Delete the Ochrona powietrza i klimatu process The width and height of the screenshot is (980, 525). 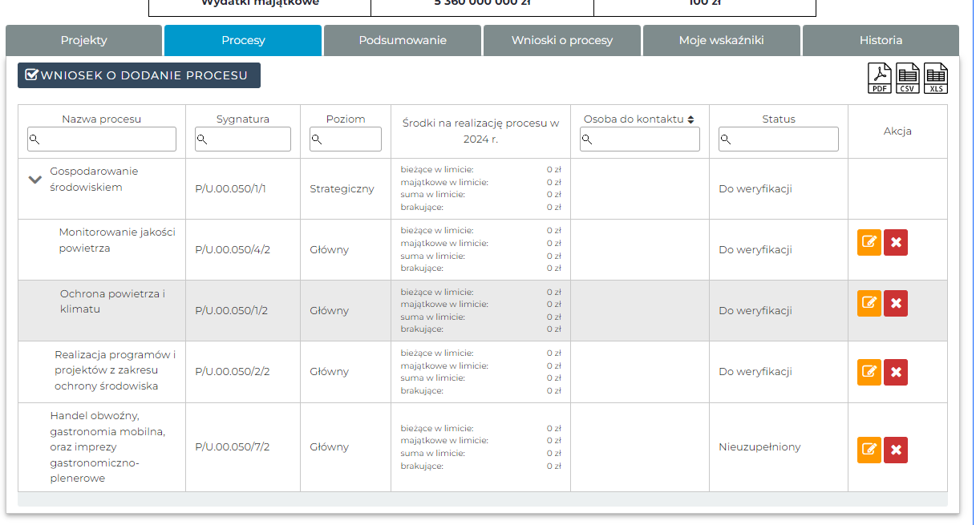click(x=896, y=303)
